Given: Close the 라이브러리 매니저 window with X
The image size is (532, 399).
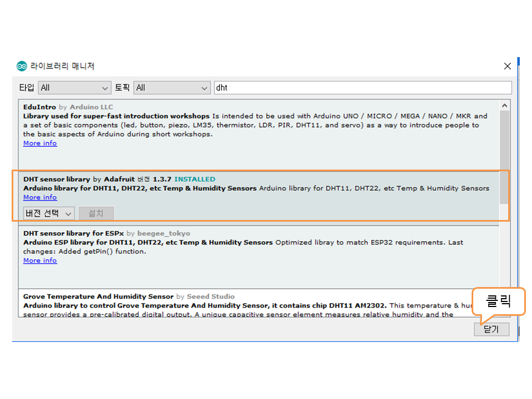Looking at the screenshot, I should click(x=507, y=66).
